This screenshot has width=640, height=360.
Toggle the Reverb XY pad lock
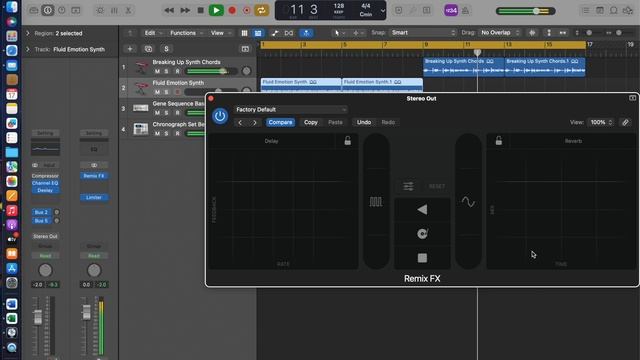pyautogui.click(x=498, y=141)
